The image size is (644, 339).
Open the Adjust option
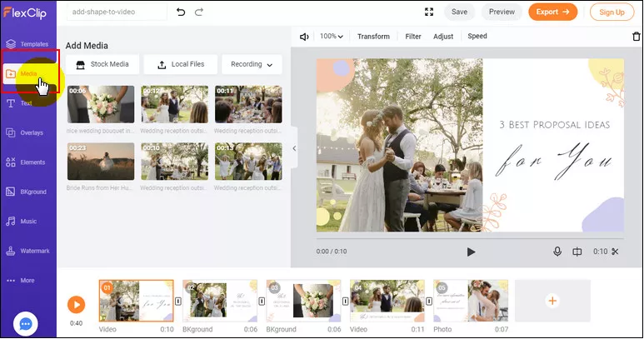click(443, 37)
